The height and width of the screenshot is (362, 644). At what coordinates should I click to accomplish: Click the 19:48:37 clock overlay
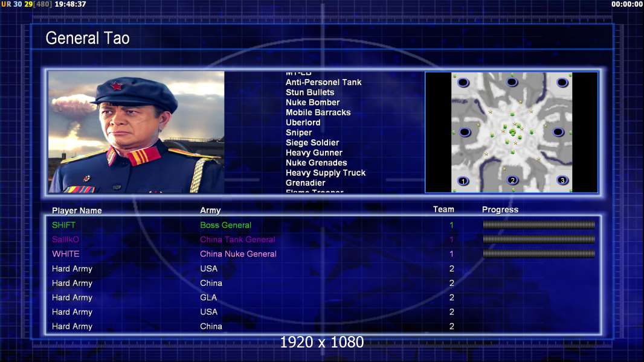(x=70, y=4)
